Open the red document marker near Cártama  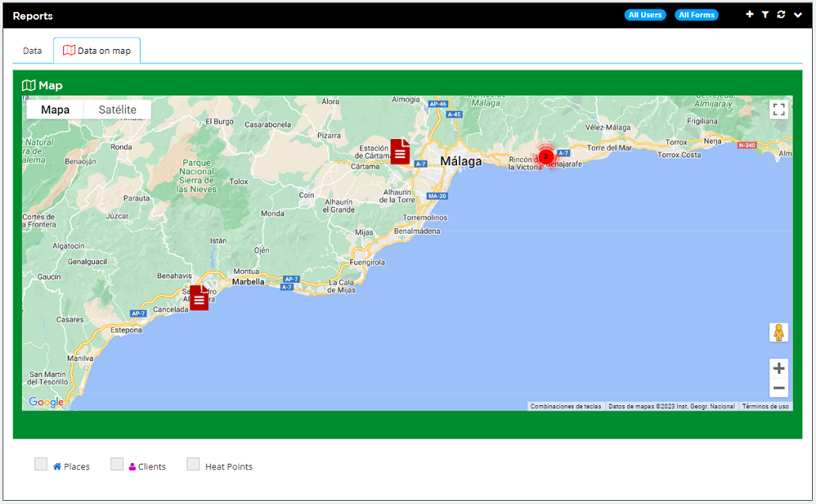click(399, 152)
